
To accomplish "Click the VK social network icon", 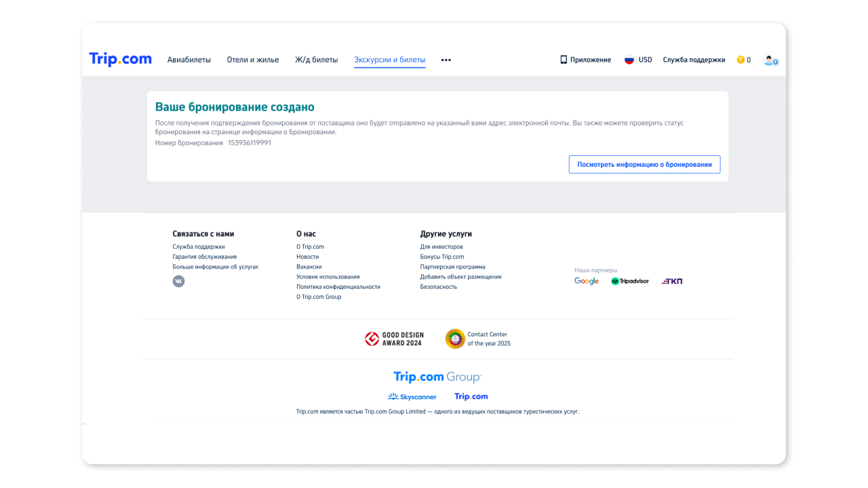I will (178, 281).
